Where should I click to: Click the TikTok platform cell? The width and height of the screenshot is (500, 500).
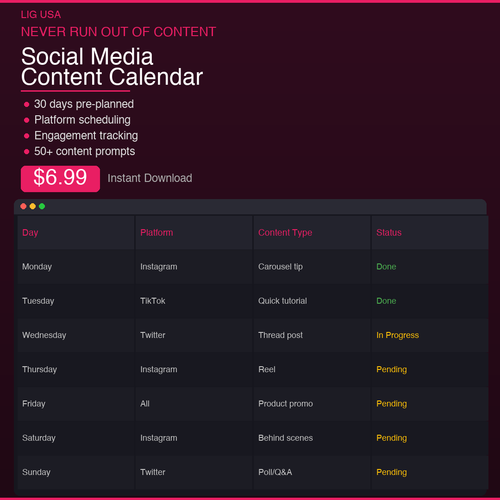point(194,301)
